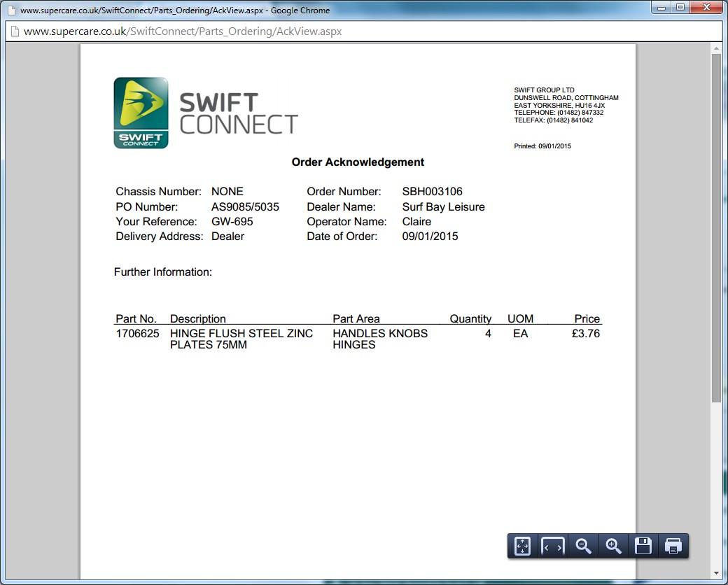Click PO number AS9085/5035
The image size is (728, 585).
click(x=245, y=206)
